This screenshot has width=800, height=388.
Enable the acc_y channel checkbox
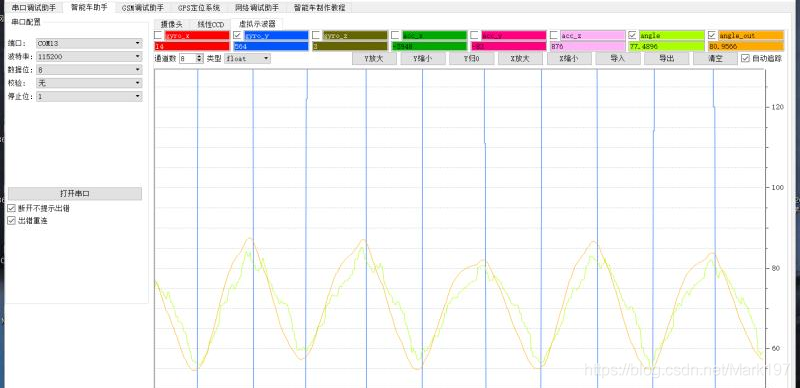(474, 35)
